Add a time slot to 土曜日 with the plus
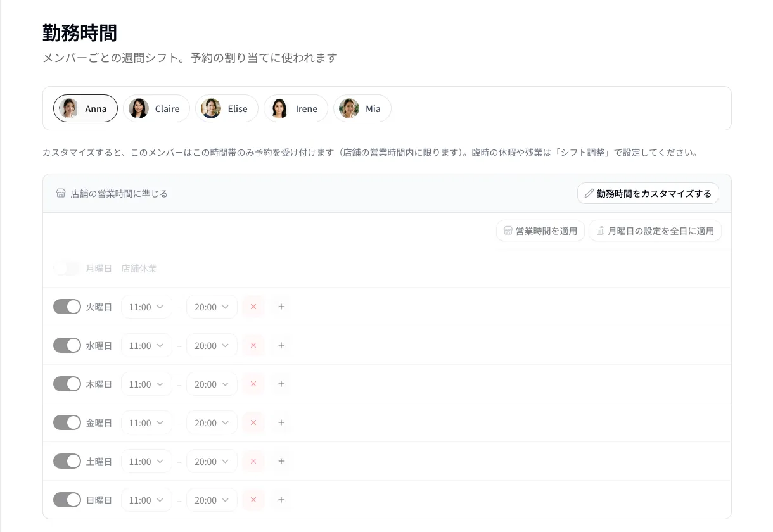773x532 pixels. click(x=281, y=461)
